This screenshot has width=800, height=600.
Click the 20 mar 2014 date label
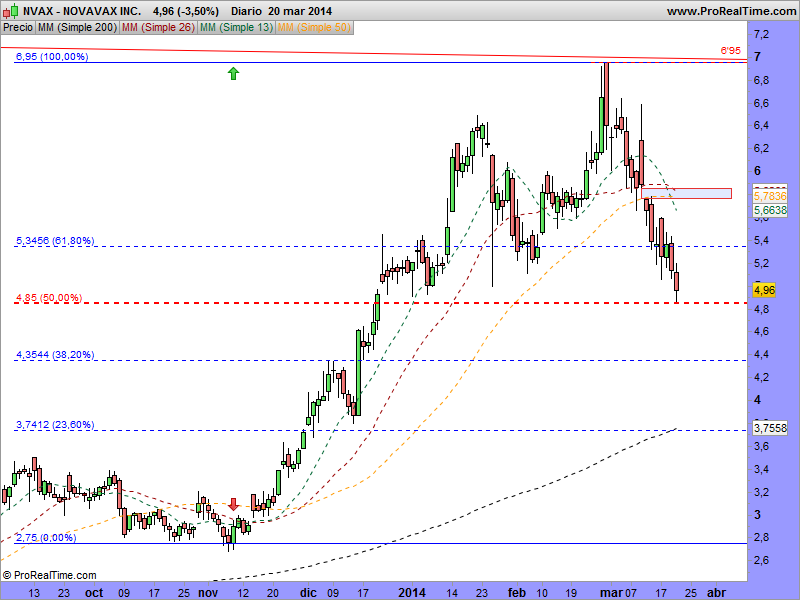pyautogui.click(x=300, y=11)
